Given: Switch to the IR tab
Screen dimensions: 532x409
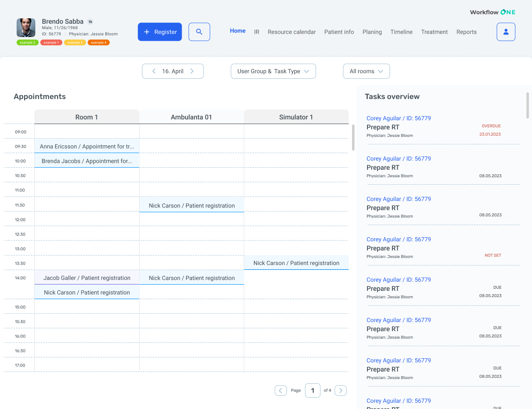Looking at the screenshot, I should click(257, 32).
